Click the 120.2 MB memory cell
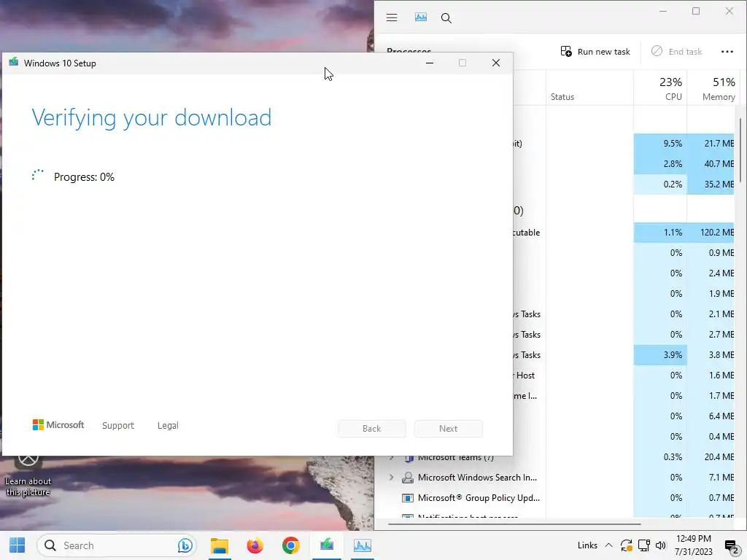747x560 pixels. click(711, 233)
